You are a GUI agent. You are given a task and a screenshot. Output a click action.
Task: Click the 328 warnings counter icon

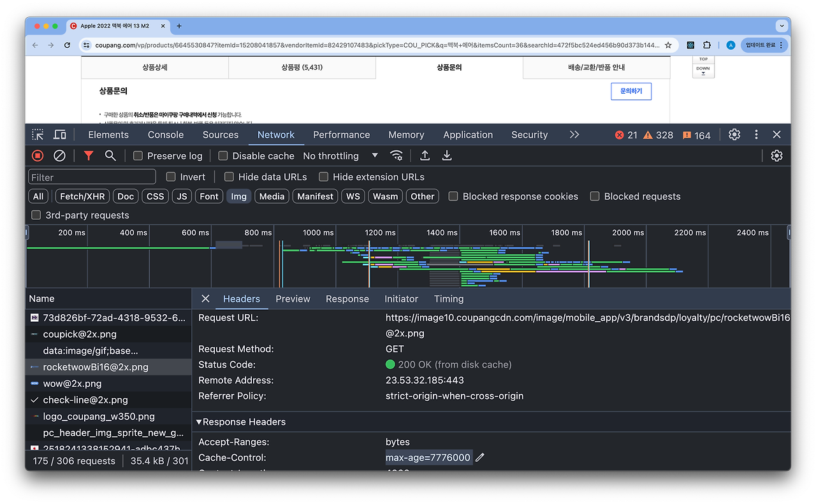click(658, 135)
